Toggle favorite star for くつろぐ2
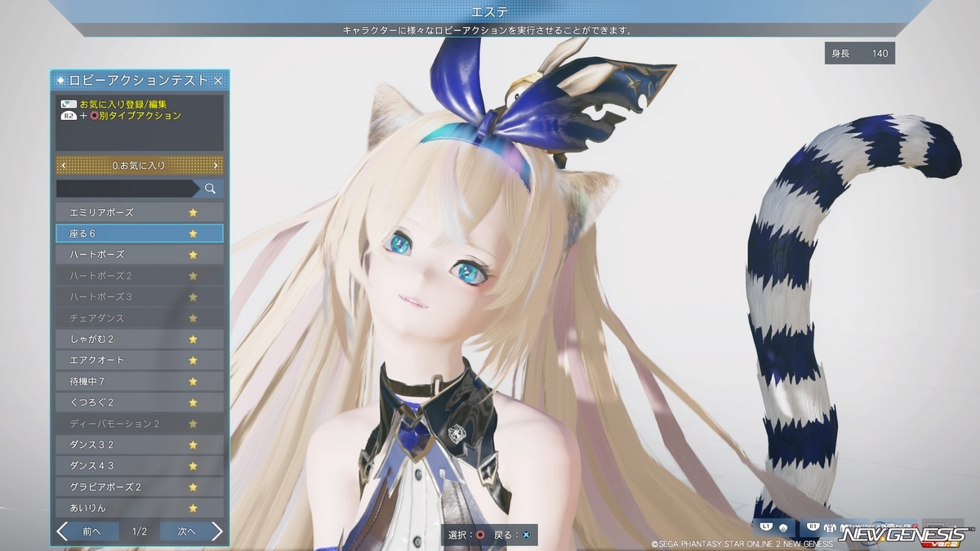The image size is (980, 551). [x=194, y=403]
